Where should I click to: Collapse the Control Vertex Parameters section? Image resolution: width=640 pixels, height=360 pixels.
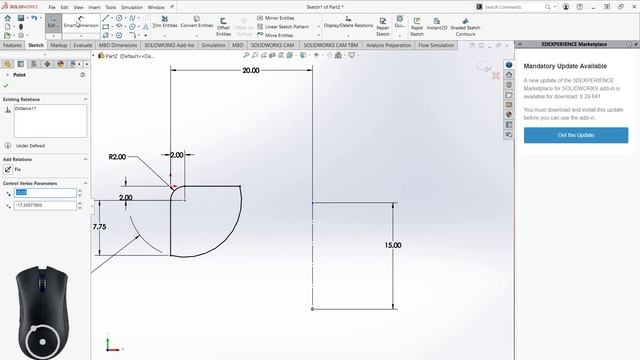(x=85, y=183)
